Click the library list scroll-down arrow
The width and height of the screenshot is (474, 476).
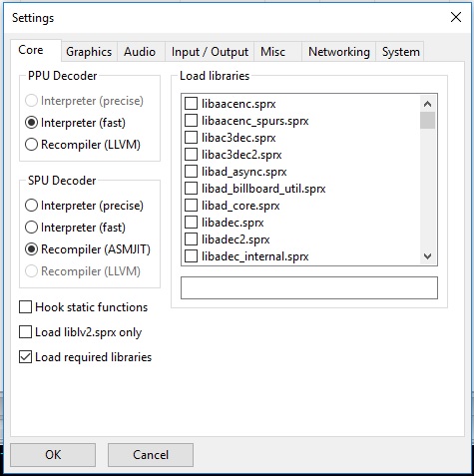point(427,256)
